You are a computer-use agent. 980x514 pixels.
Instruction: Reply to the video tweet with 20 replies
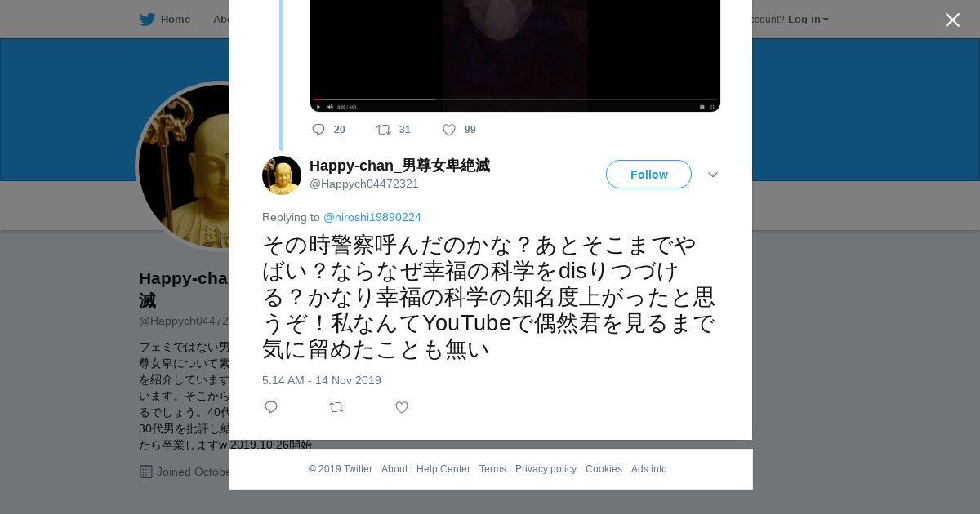click(x=318, y=130)
